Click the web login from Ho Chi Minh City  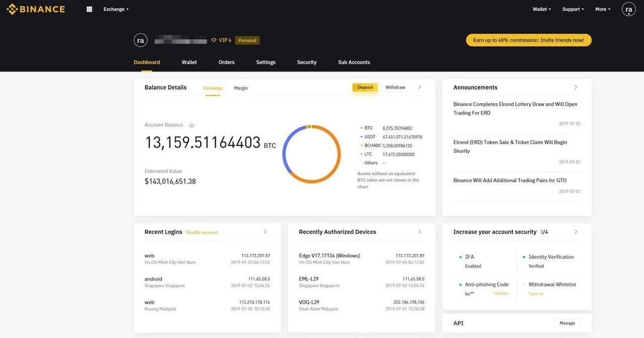point(207,259)
